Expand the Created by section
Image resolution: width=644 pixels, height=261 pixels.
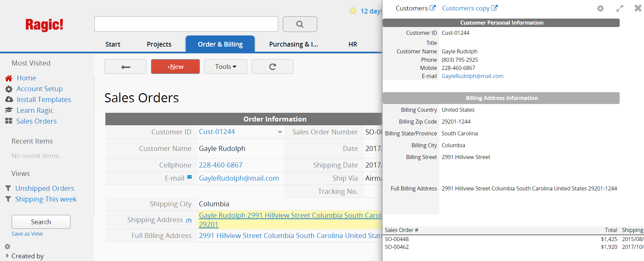7,256
